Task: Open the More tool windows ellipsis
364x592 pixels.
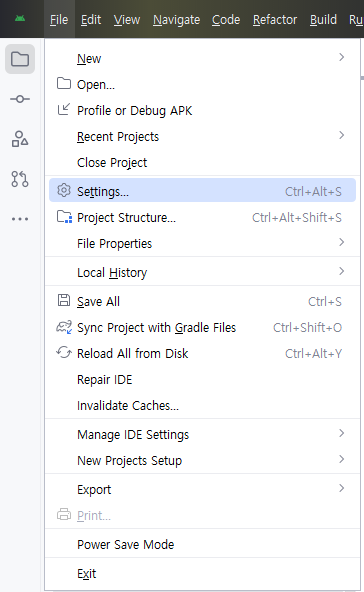Action: pyautogui.click(x=20, y=219)
